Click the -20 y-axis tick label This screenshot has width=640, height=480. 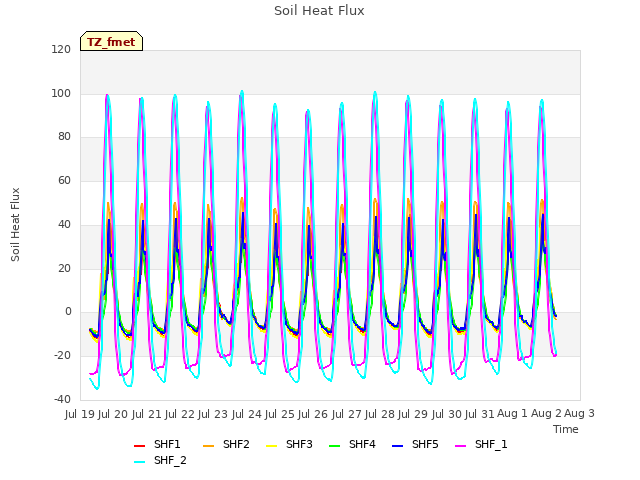pos(62,356)
